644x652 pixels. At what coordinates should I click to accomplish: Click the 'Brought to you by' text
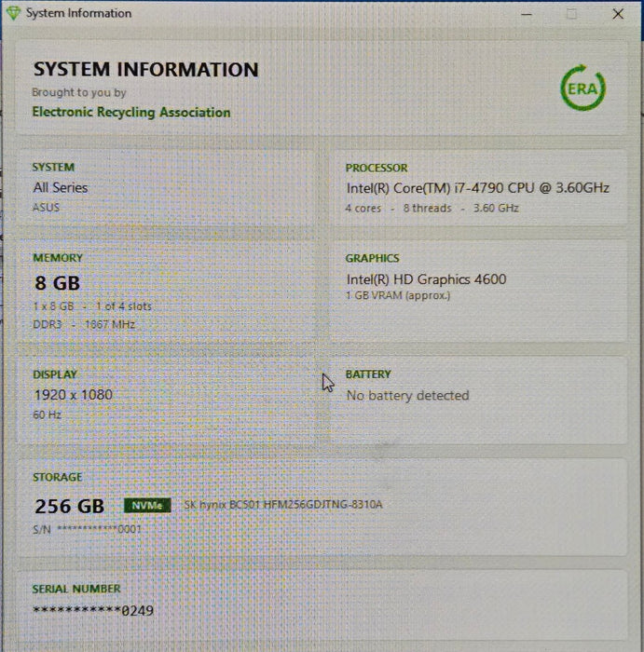[x=79, y=92]
